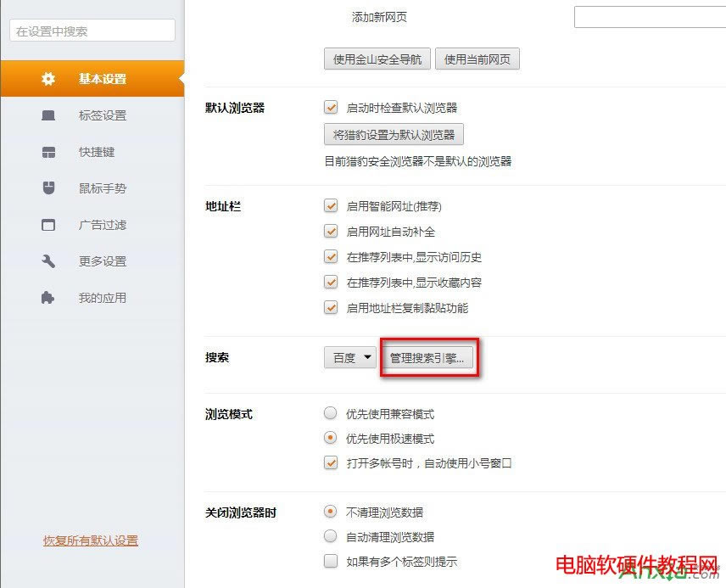Click the keyboard icon beside 快捷键
Screen dimensions: 726x588
(x=48, y=152)
